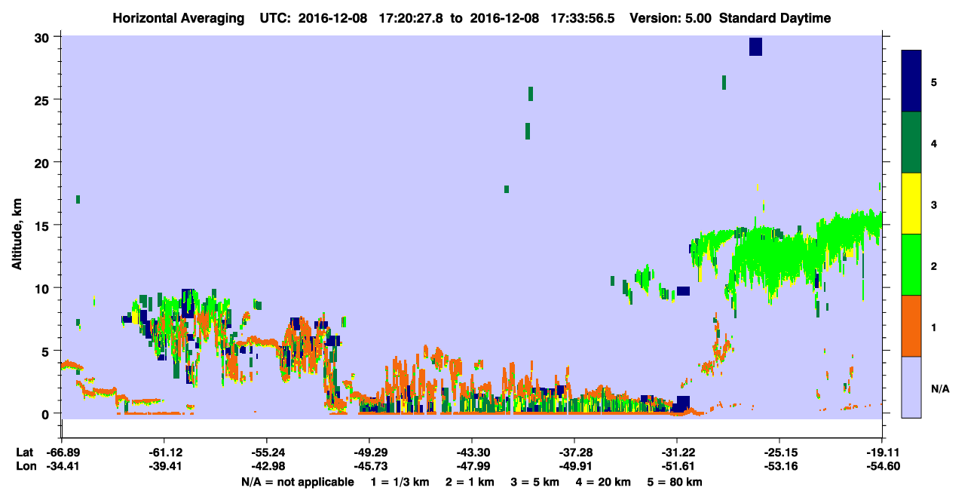980x503 pixels.
Task: Click the yellow colorbar segment labeled 3
Action: pos(911,204)
